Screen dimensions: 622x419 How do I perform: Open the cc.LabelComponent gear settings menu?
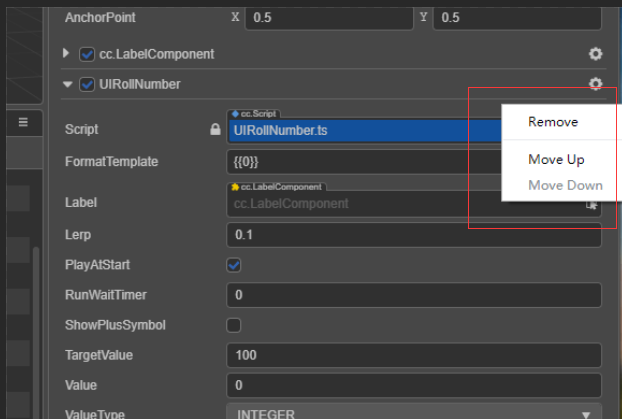click(x=595, y=53)
